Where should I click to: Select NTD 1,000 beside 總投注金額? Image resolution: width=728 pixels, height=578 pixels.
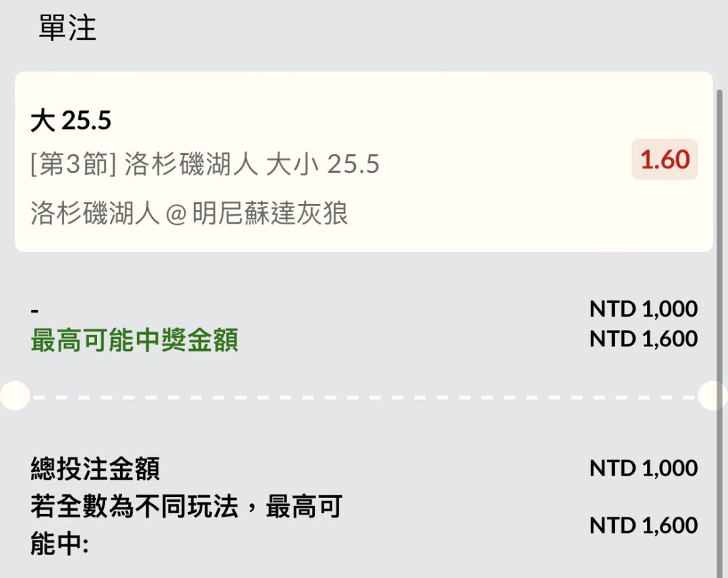(x=643, y=468)
